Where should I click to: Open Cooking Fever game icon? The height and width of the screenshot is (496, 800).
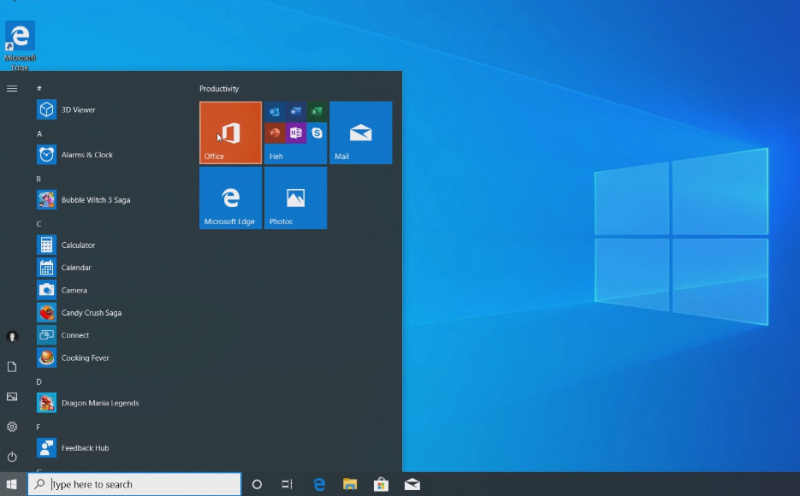pos(46,358)
